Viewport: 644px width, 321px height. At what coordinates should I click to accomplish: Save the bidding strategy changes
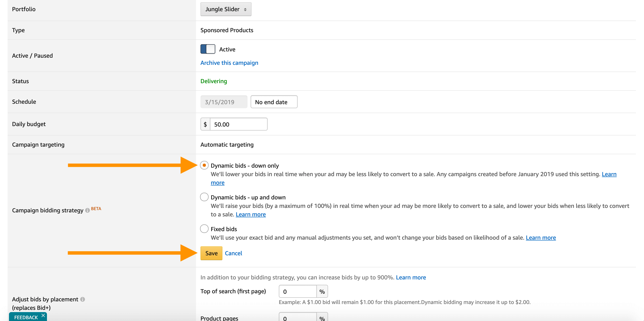[x=211, y=253]
